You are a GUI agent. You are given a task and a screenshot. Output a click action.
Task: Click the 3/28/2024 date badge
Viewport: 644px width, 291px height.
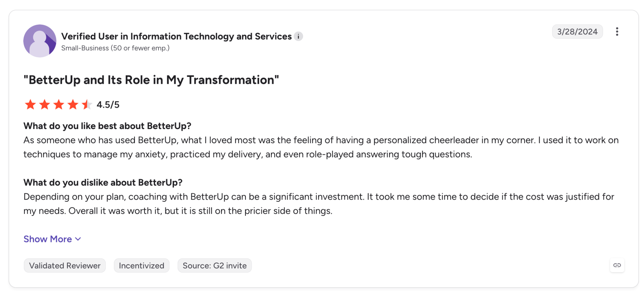pos(577,32)
